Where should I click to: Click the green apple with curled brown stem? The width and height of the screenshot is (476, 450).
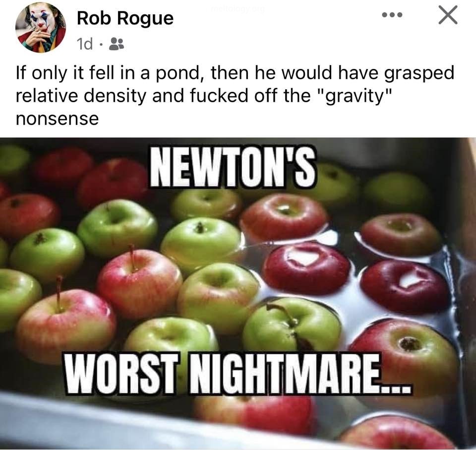(292, 326)
